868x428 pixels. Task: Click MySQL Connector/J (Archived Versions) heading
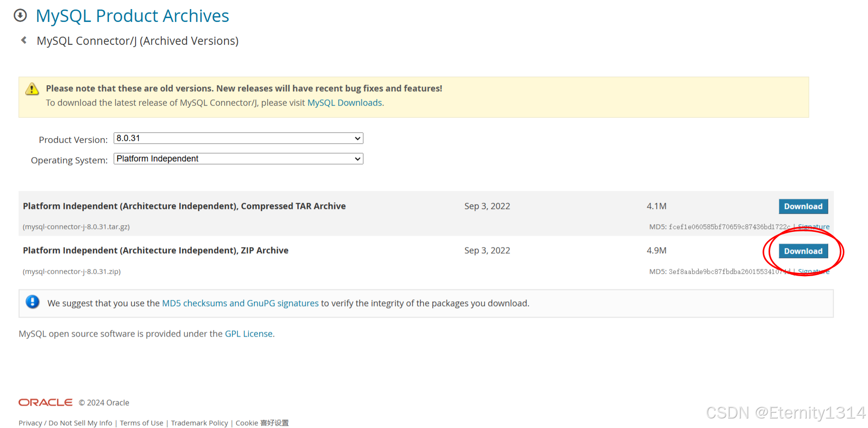tap(138, 41)
